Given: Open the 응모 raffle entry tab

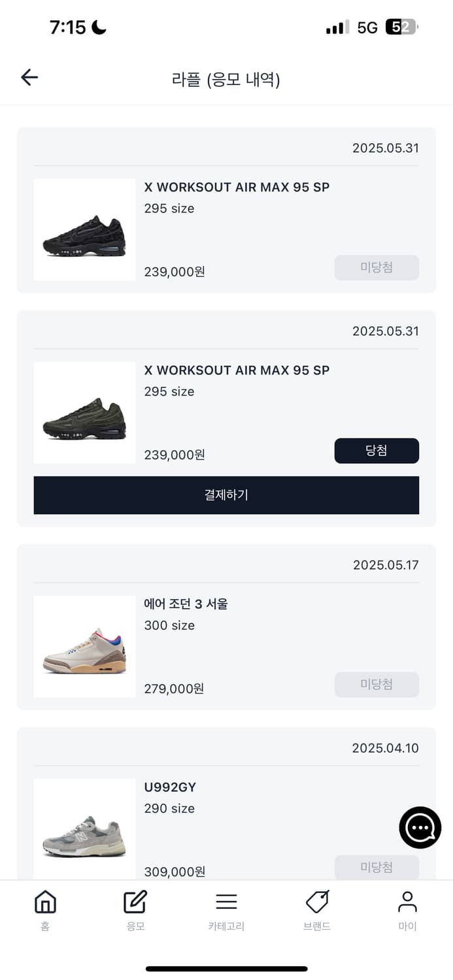Looking at the screenshot, I should pos(135,909).
